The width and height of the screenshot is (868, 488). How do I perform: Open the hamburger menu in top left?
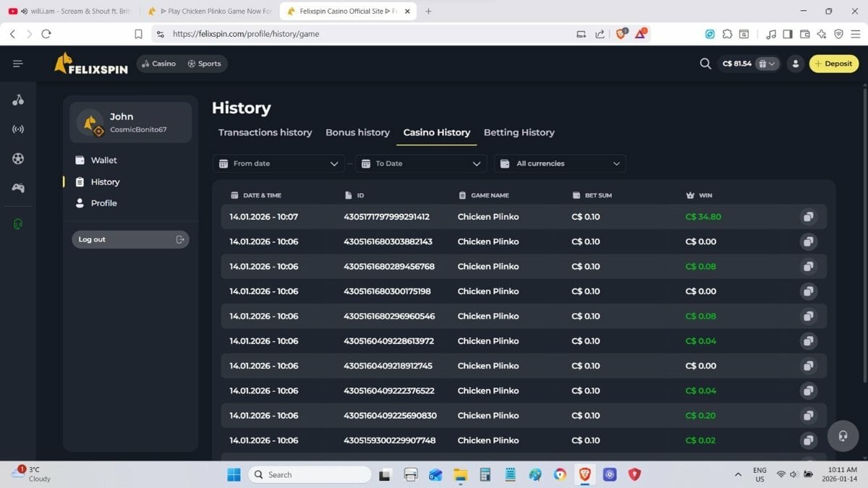[x=18, y=64]
